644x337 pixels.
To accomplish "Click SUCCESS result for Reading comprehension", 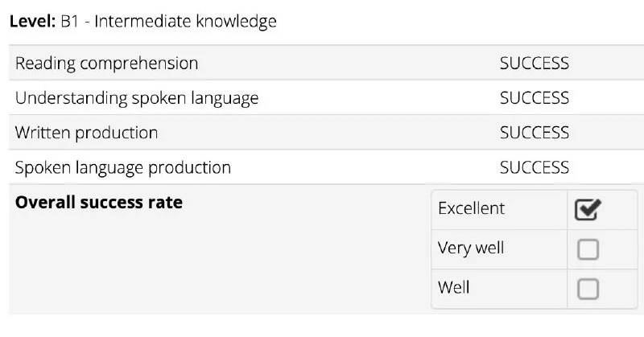I will click(x=535, y=64).
